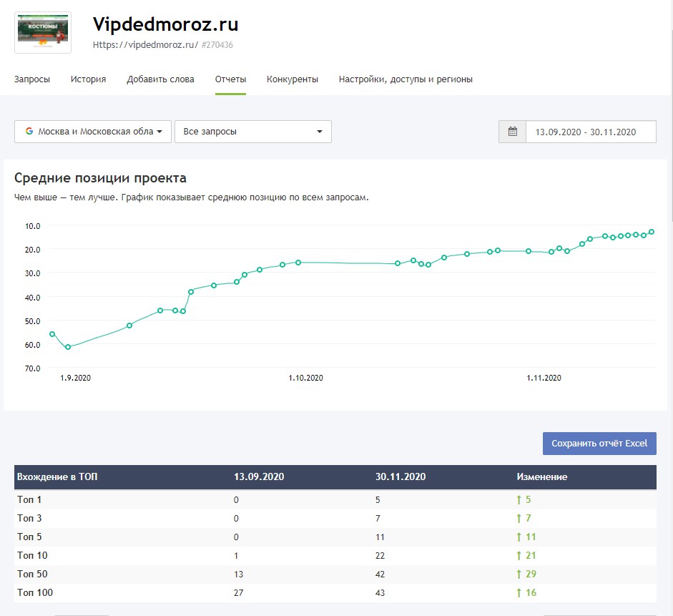
Task: Click the 30.11.2020 column header
Action: coord(401,477)
